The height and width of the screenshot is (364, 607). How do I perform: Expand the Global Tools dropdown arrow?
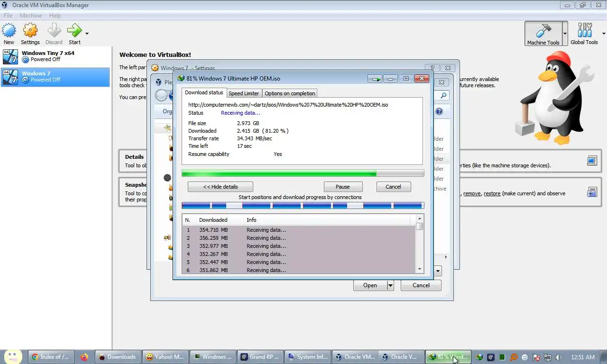604,34
